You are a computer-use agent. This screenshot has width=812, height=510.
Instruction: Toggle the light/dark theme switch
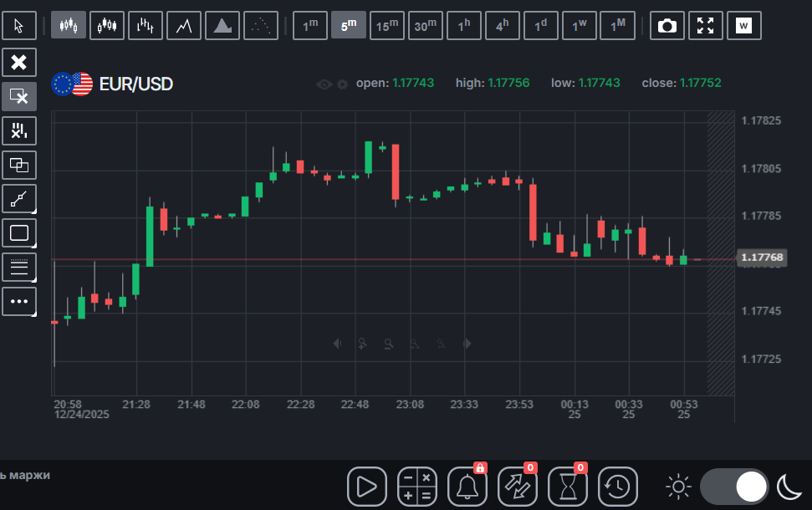[734, 487]
